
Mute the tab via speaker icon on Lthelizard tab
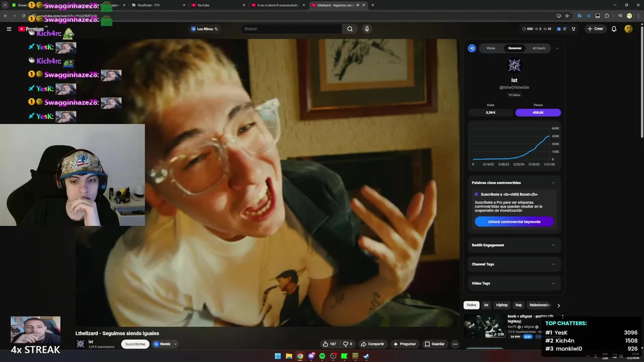[358, 5]
